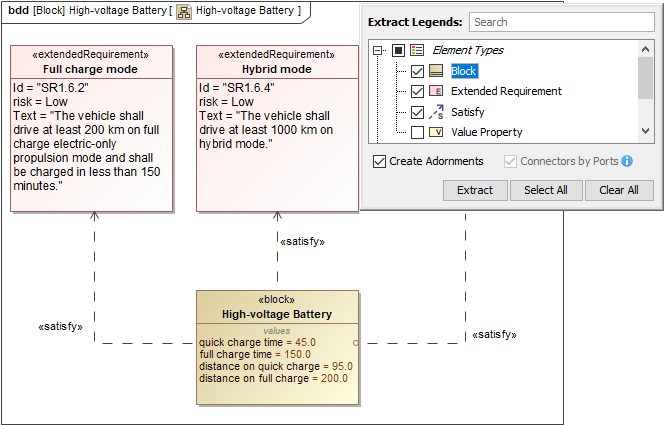
Task: Enable the Value Property checkbox
Action: click(x=417, y=132)
